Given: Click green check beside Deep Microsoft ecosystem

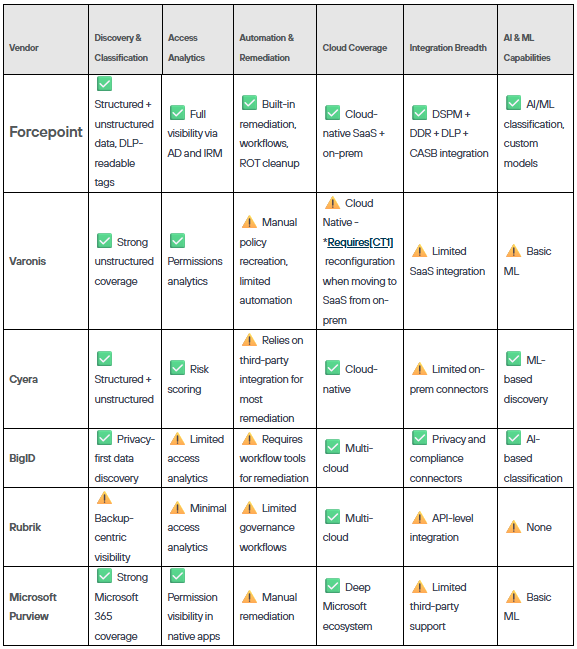Looking at the screenshot, I should pyautogui.click(x=332, y=586).
